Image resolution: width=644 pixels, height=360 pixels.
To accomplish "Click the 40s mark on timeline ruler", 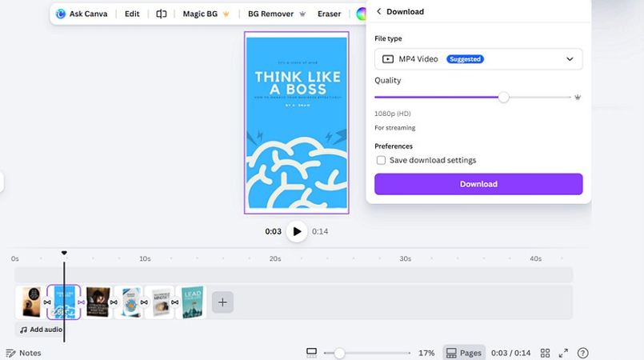I will pos(535,258).
